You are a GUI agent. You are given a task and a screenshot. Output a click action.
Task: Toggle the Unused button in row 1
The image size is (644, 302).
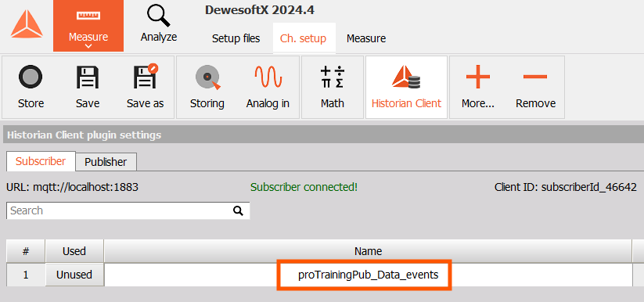74,275
